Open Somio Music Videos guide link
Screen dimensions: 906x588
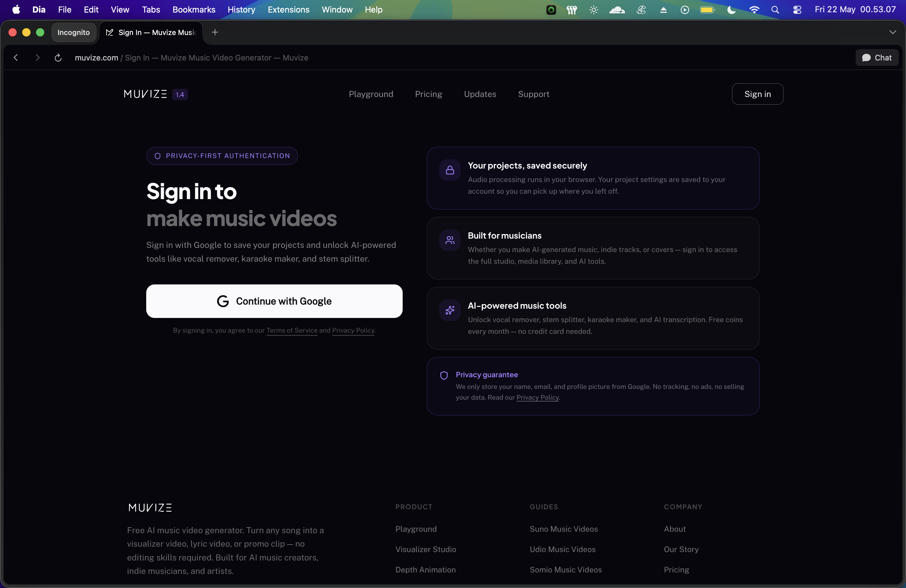(566, 570)
